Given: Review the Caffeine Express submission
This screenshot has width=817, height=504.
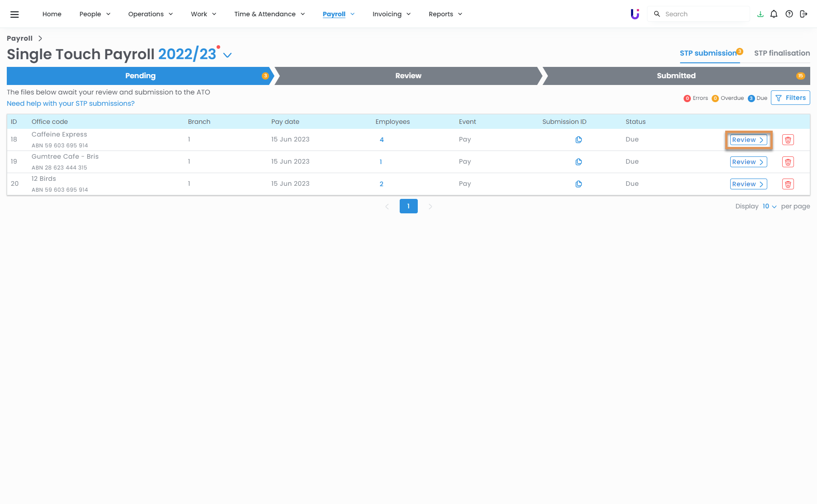Looking at the screenshot, I should tap(748, 140).
